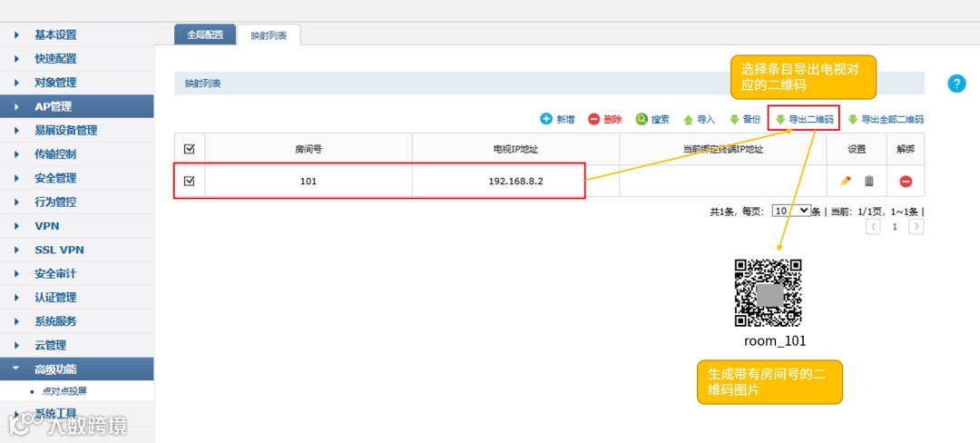980x443 pixels.
Task: Expand 对象管理 menu
Action: pos(77,83)
